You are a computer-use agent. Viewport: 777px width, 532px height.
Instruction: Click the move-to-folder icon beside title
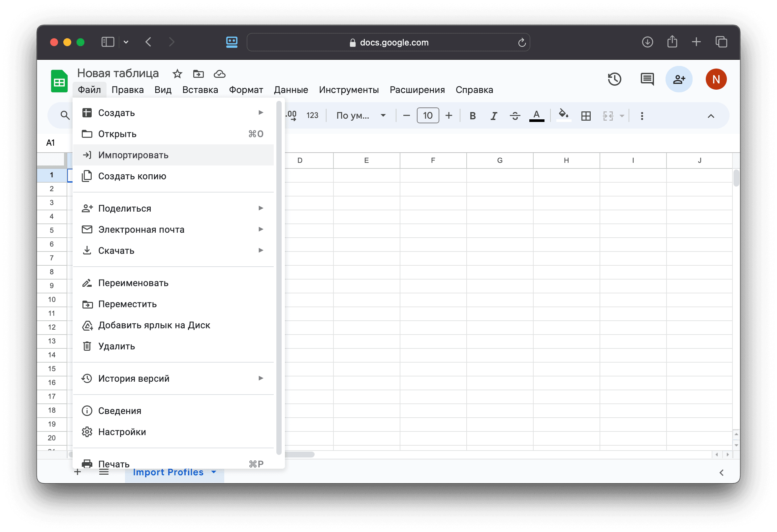pos(198,74)
